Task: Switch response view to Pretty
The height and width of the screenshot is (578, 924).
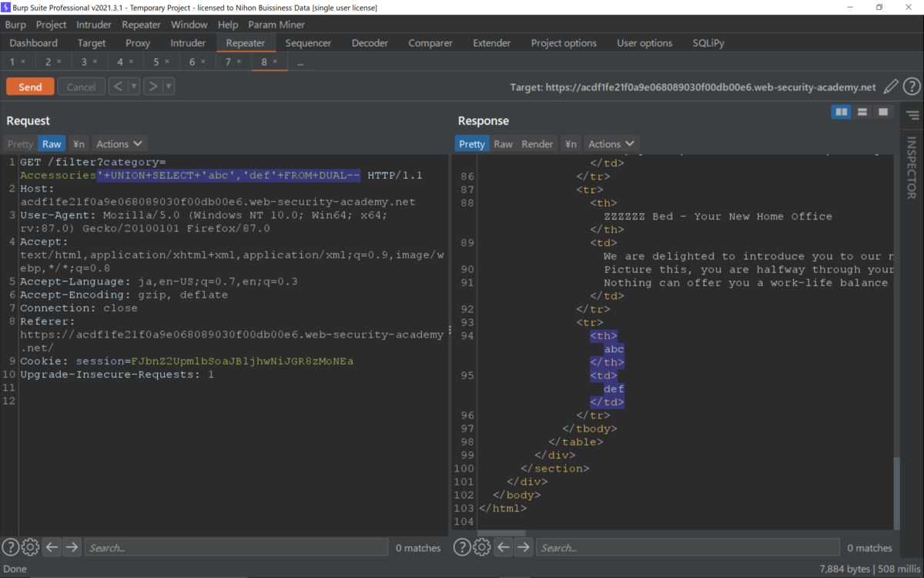Action: tap(472, 144)
